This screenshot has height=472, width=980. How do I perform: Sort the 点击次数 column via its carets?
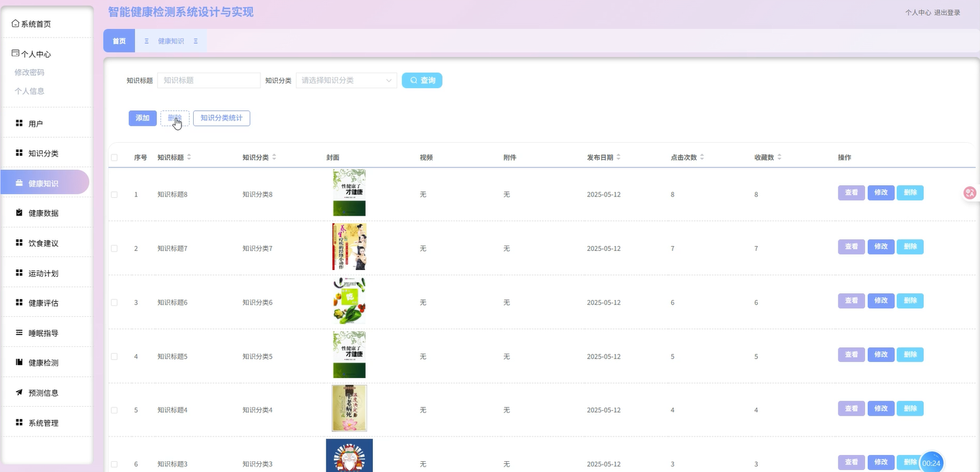tap(701, 156)
